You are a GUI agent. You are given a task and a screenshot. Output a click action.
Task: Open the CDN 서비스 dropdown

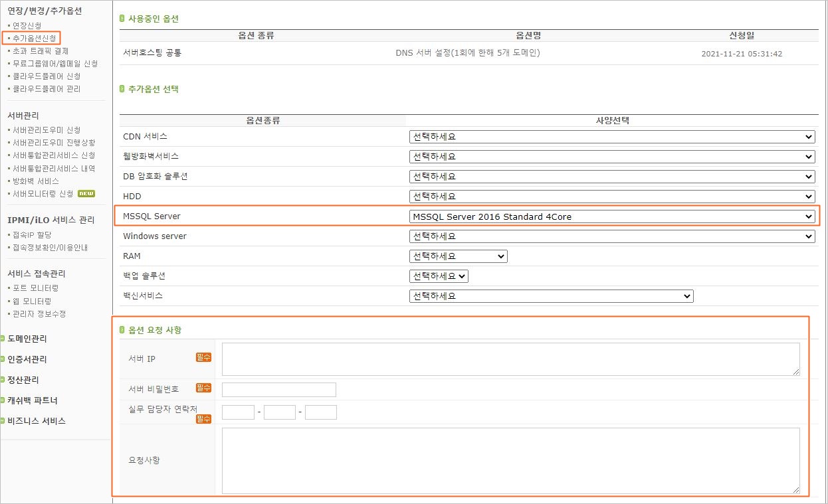(x=611, y=137)
